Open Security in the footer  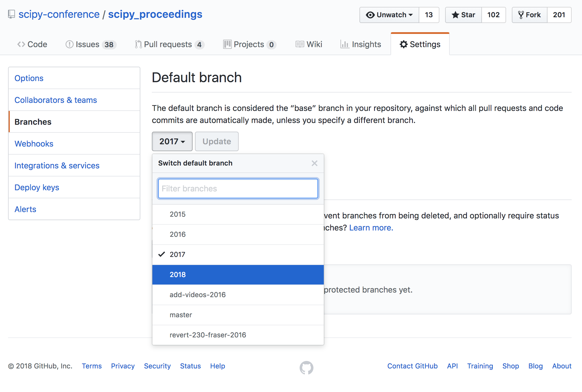click(157, 366)
